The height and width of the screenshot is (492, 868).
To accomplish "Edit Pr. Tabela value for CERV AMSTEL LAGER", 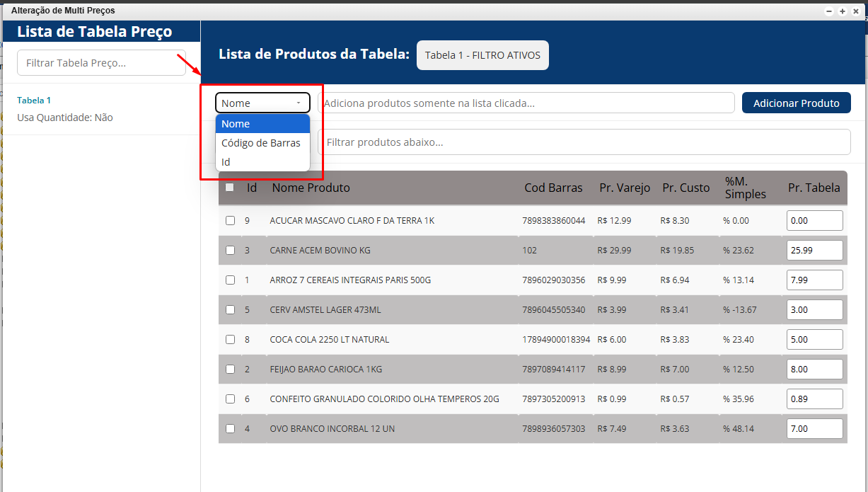I will pos(814,310).
